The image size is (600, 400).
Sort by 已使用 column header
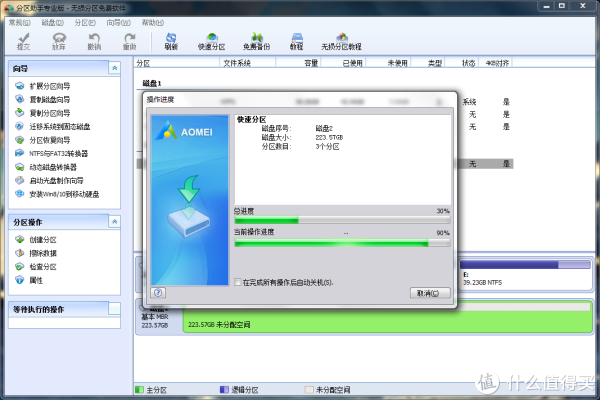[x=344, y=63]
